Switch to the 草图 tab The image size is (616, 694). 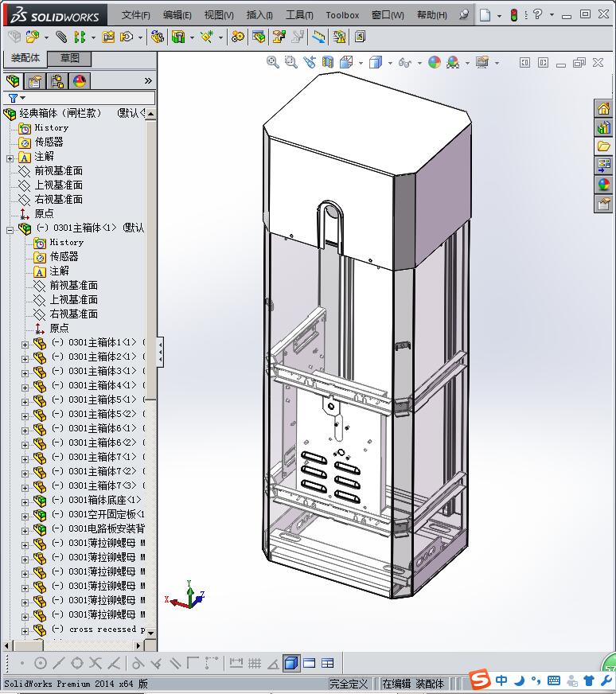click(x=69, y=58)
